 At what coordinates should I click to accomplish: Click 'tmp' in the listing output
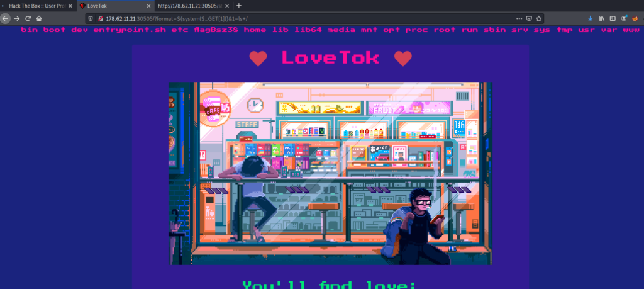[564, 30]
